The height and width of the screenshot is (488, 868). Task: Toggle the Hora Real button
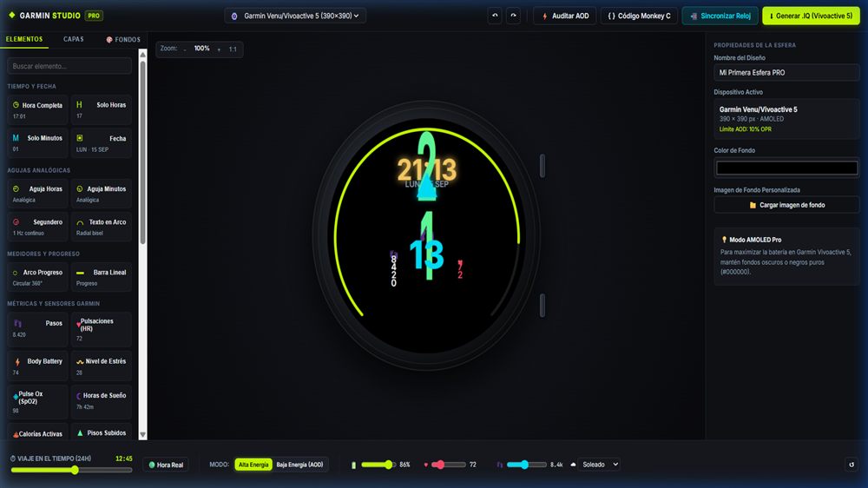click(166, 465)
